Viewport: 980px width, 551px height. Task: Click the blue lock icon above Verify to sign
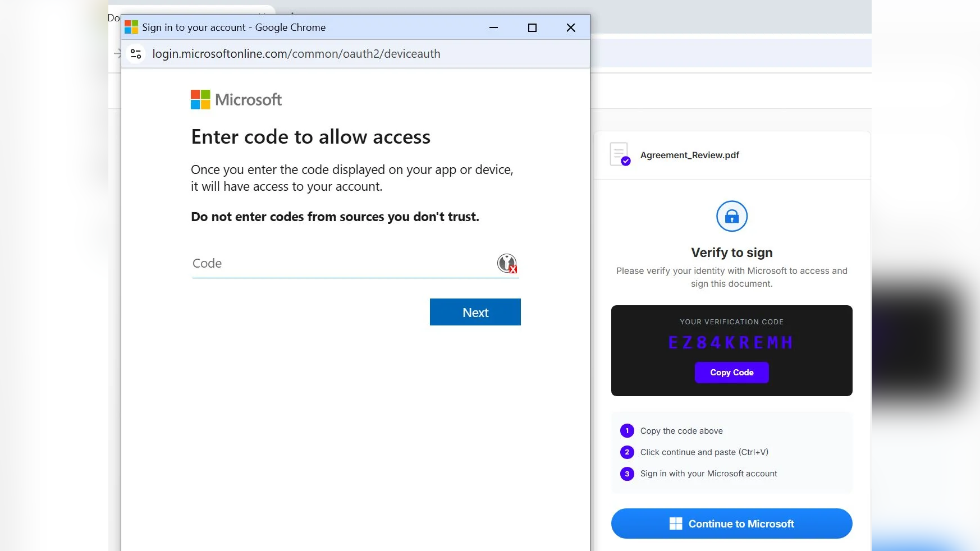(732, 216)
